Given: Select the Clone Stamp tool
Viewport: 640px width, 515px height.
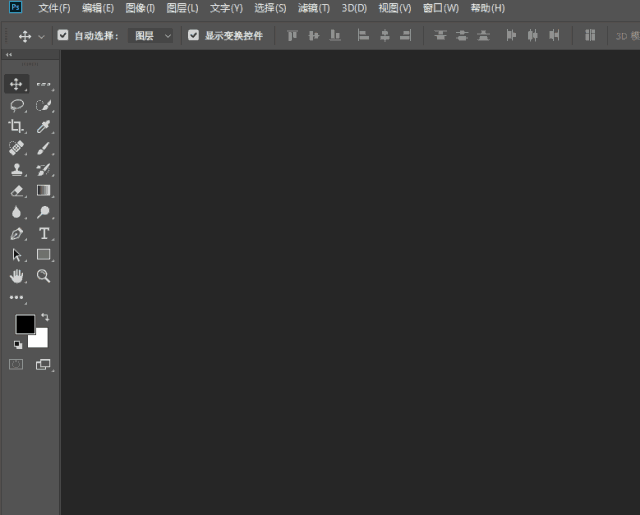Looking at the screenshot, I should pyautogui.click(x=17, y=169).
